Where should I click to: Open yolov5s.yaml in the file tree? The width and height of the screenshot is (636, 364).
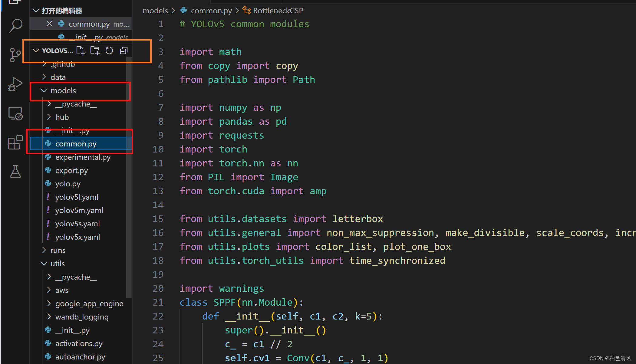pos(77,224)
